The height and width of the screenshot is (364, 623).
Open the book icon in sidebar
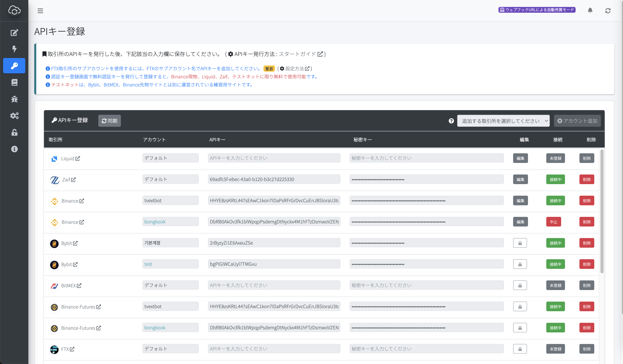pyautogui.click(x=14, y=82)
